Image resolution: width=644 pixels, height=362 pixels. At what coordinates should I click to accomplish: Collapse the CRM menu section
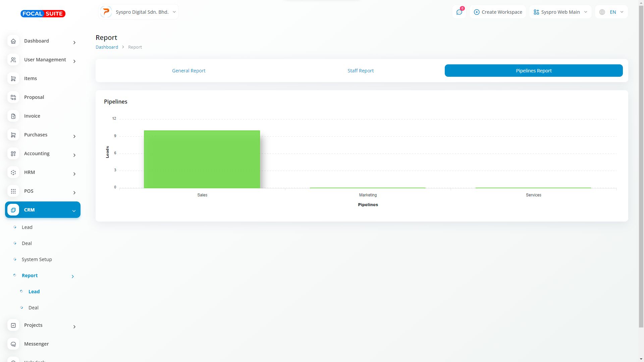(x=74, y=211)
